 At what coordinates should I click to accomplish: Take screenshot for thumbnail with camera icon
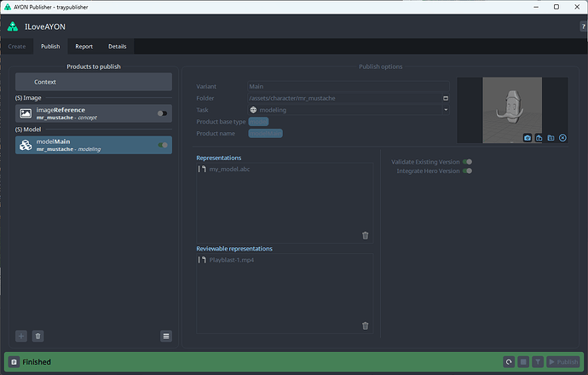pos(527,138)
